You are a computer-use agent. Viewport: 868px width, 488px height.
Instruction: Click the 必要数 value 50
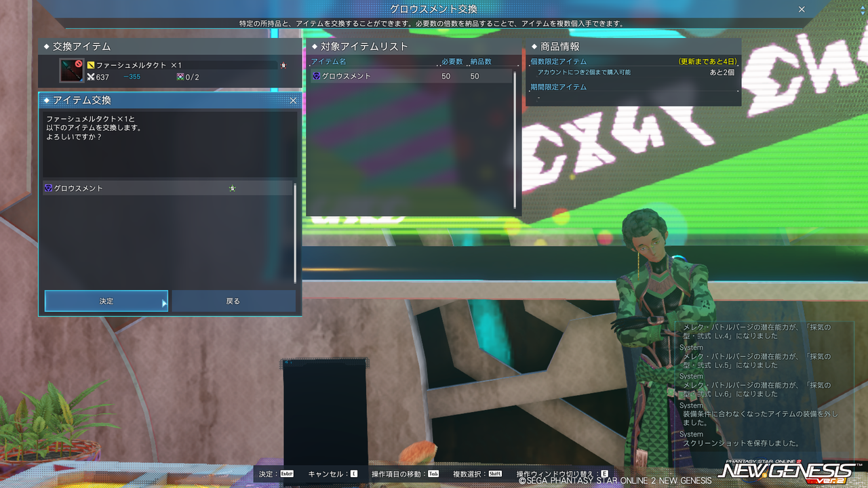pos(446,77)
